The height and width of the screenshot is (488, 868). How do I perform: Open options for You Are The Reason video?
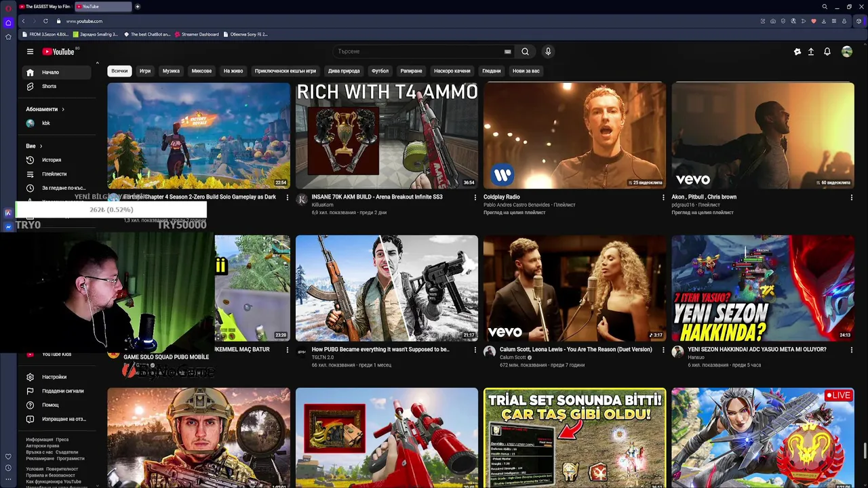click(x=663, y=350)
